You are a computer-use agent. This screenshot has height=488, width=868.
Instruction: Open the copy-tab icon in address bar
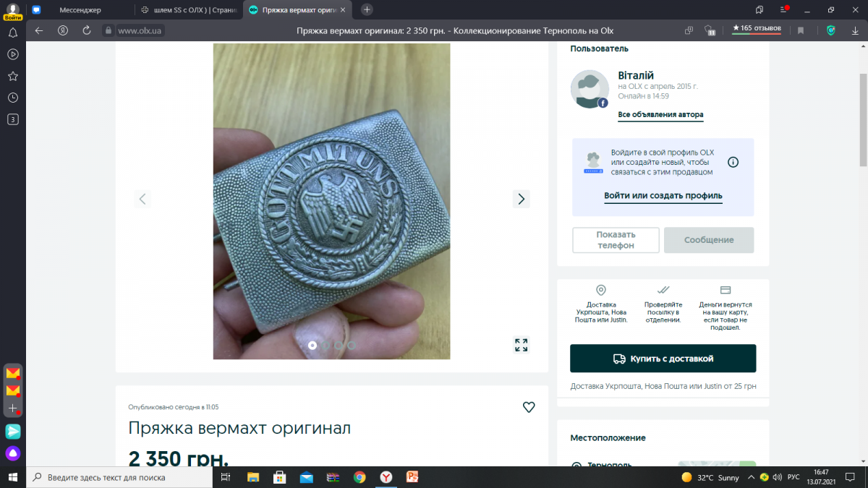[x=689, y=30]
